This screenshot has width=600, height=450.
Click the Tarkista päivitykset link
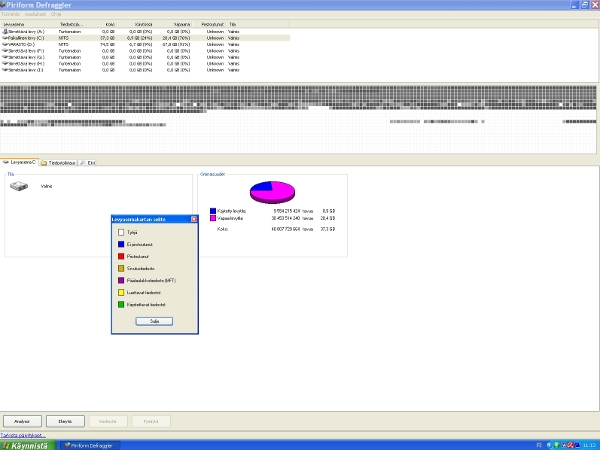coord(22,435)
